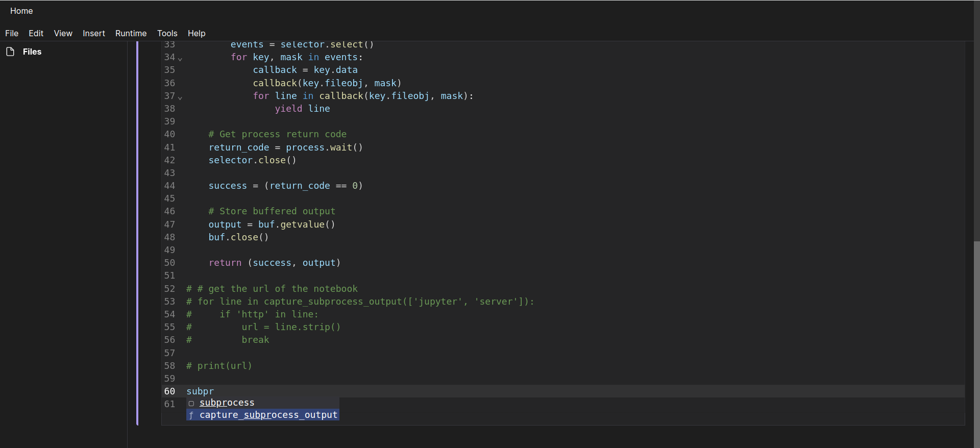The height and width of the screenshot is (448, 980).
Task: Open the Tools menu
Action: point(167,33)
